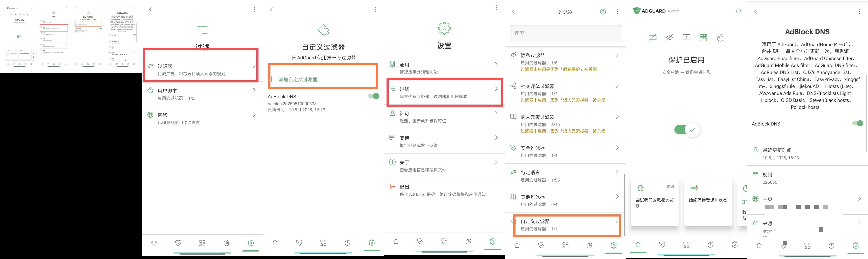Open the help question-mark icon beside 过滤器 title
The height and width of the screenshot is (259, 868).
[x=603, y=12]
